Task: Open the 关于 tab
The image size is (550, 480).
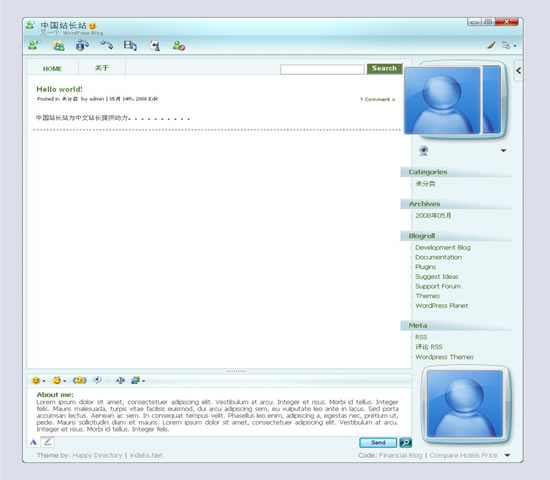Action: click(x=102, y=68)
